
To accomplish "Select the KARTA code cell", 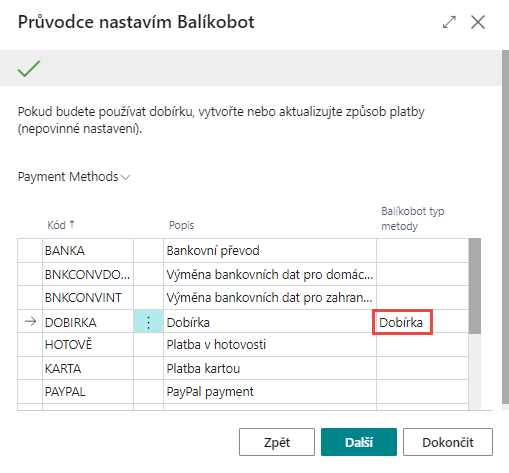I will coord(88,368).
